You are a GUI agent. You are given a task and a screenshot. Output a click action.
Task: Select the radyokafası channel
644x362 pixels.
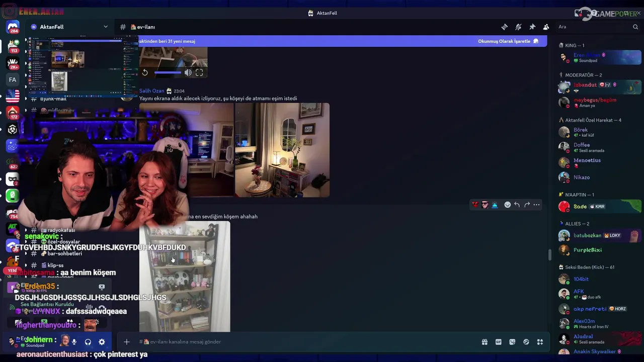[61, 230]
